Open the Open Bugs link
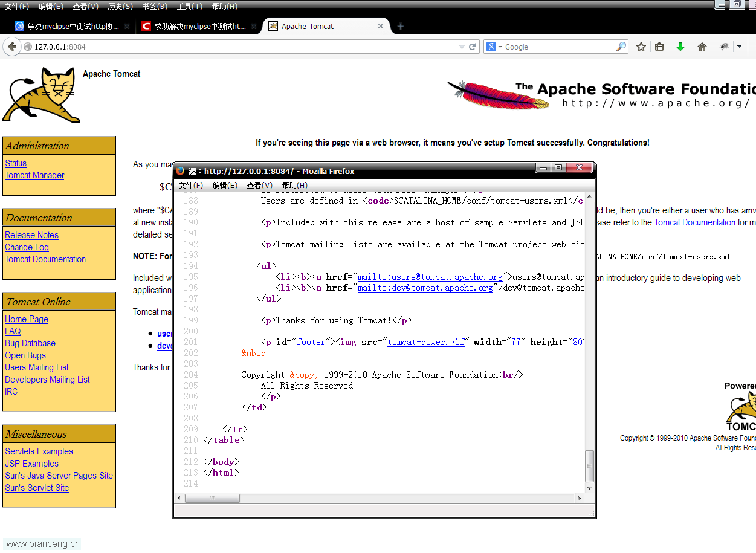756x553 pixels. pyautogui.click(x=25, y=355)
